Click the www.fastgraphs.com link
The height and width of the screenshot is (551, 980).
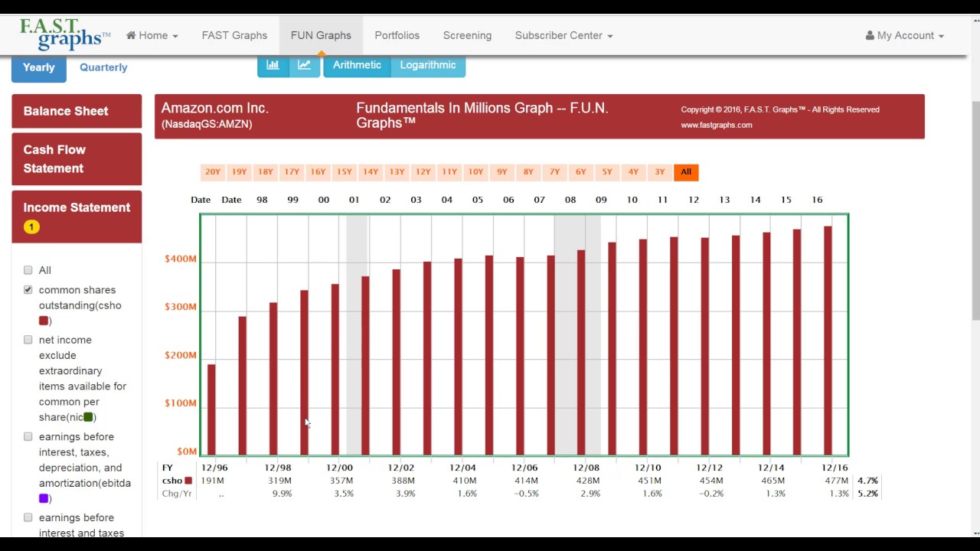pyautogui.click(x=717, y=125)
